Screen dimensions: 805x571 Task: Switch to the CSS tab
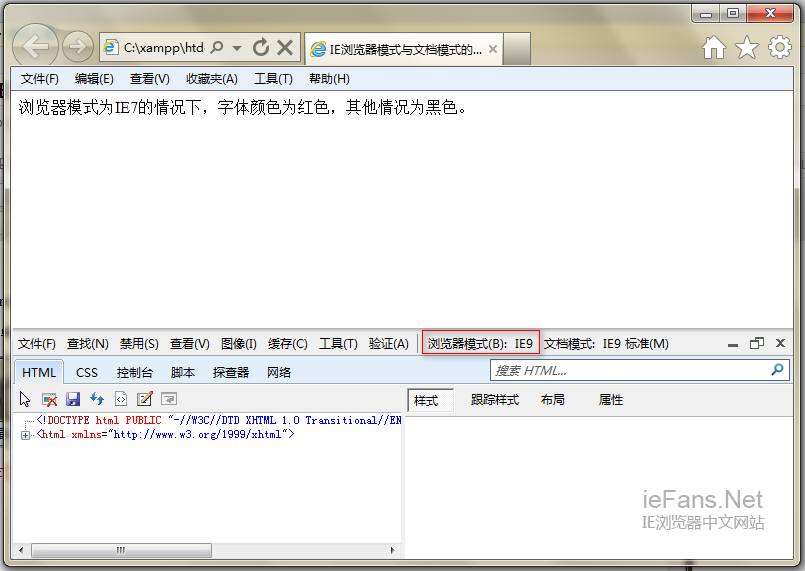point(87,372)
